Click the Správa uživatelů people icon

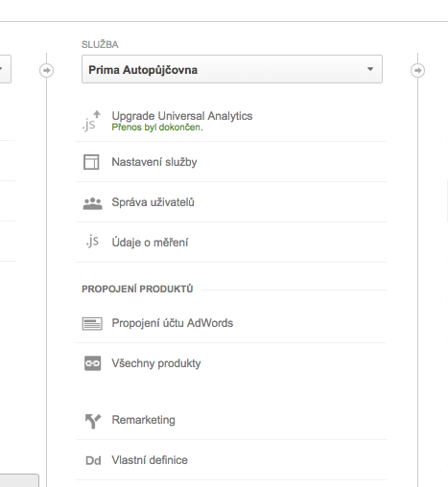[92, 203]
